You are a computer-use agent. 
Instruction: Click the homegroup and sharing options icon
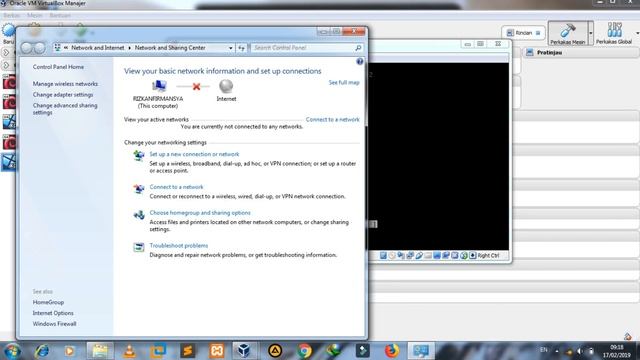139,215
